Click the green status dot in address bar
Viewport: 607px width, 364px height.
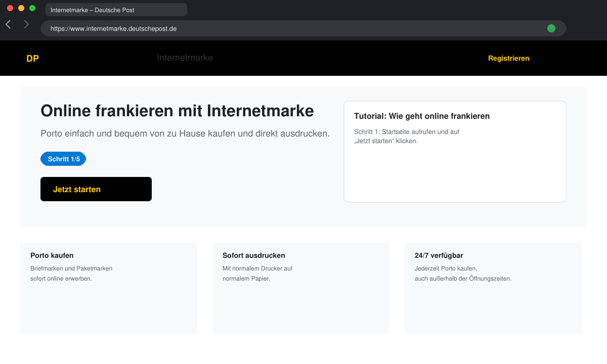pos(551,28)
